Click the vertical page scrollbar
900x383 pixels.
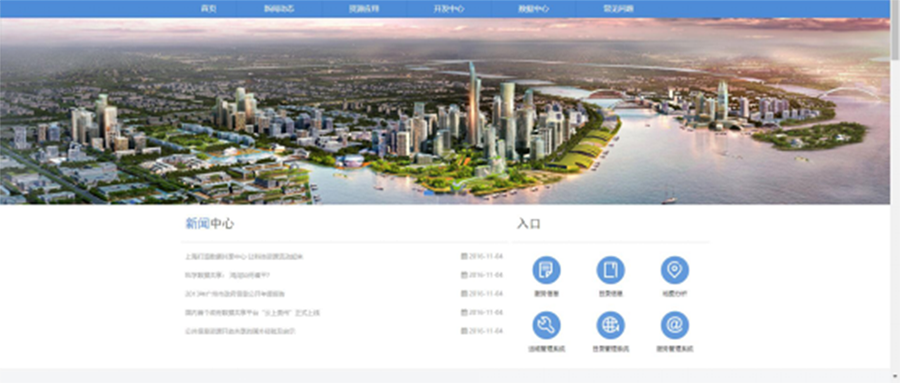point(895,191)
